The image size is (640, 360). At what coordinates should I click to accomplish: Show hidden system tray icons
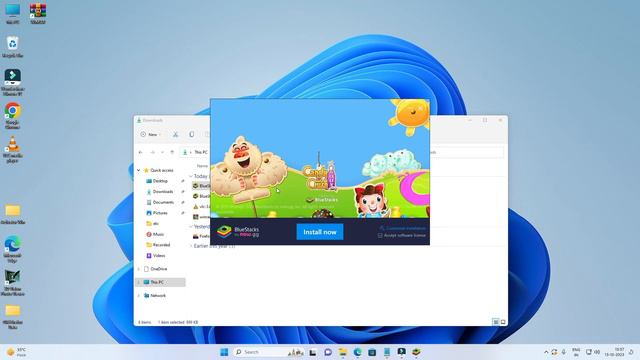point(546,352)
